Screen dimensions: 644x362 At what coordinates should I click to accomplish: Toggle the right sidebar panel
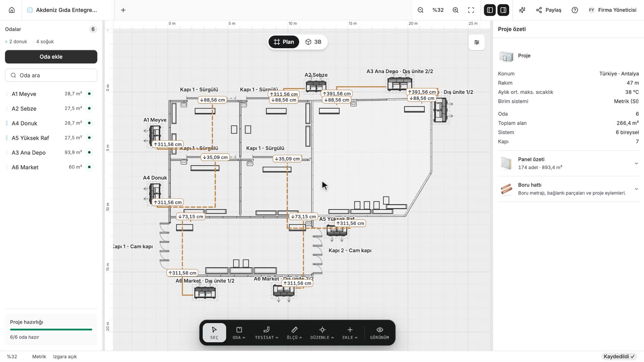503,10
